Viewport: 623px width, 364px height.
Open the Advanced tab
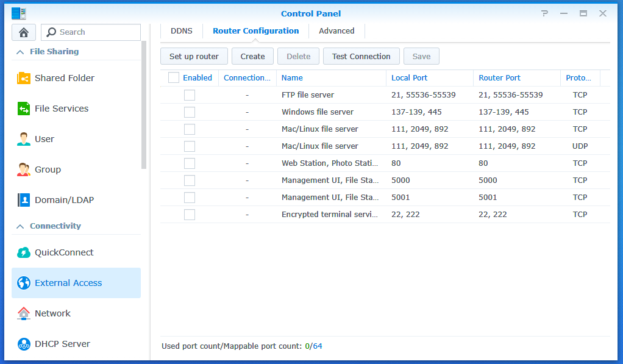tap(336, 31)
